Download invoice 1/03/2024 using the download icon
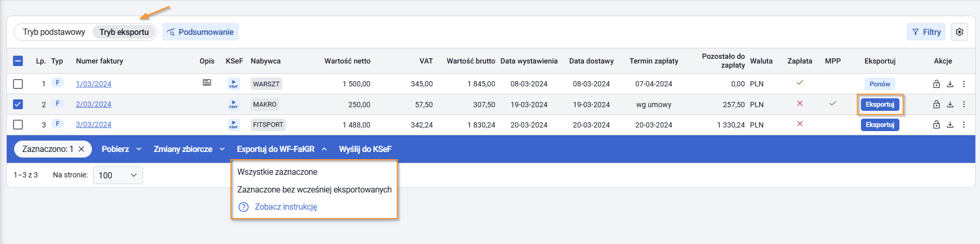 [950, 84]
